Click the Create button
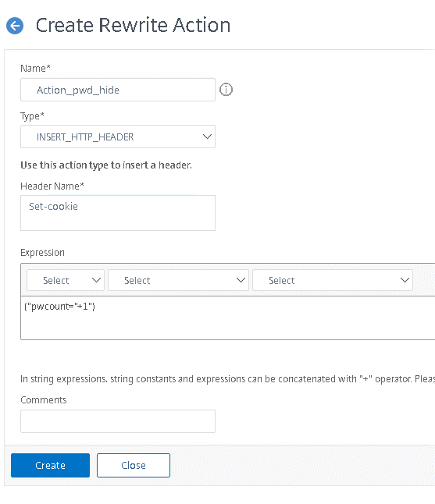The image size is (435, 504). [50, 465]
